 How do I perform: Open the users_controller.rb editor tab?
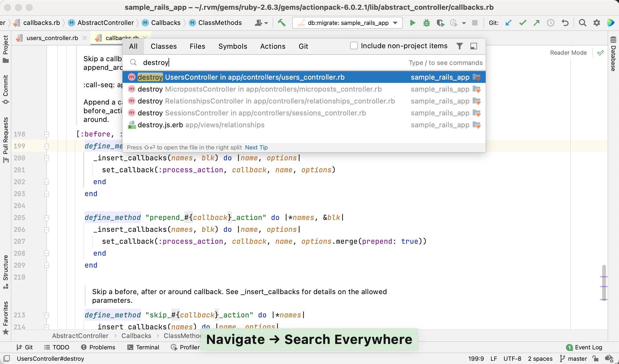(x=52, y=38)
